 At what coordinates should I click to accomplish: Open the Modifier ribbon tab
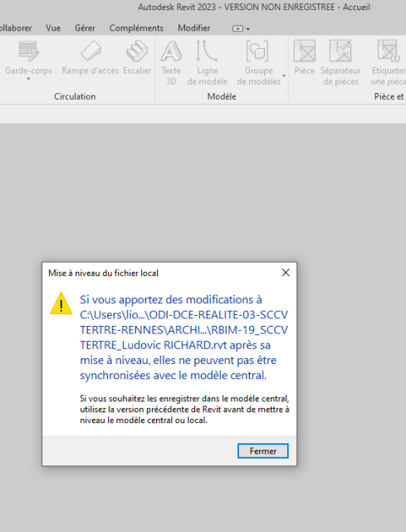click(x=193, y=27)
